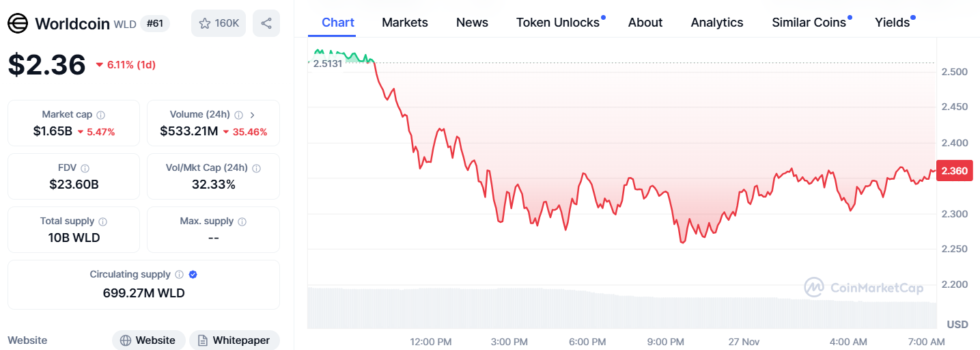Click the Max. supply info icon
The width and height of the screenshot is (980, 350).
click(242, 221)
